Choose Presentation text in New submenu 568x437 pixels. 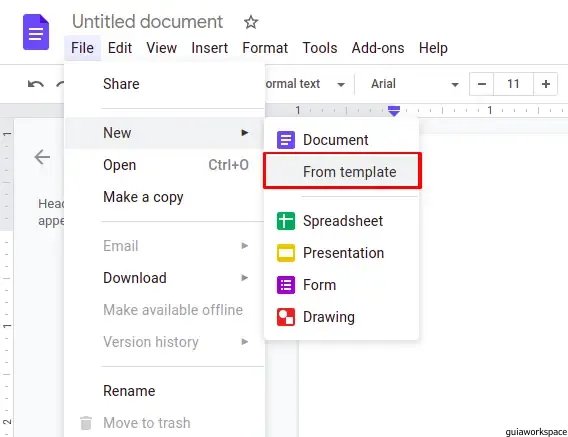[x=343, y=253]
